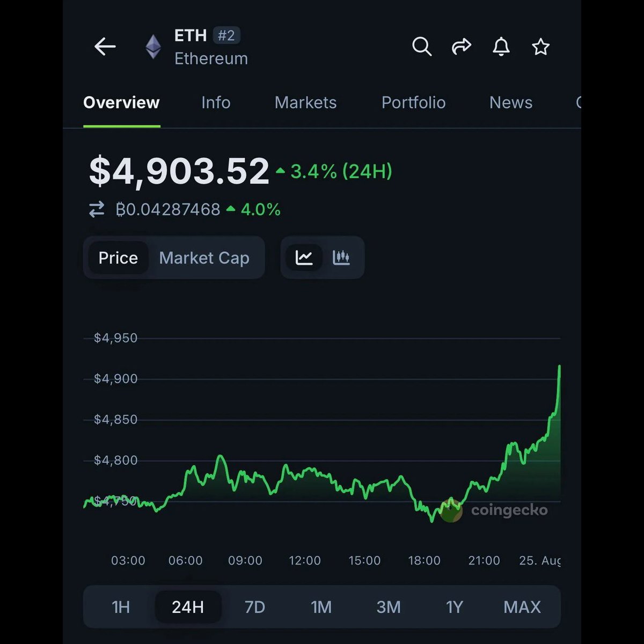Tap the back arrow icon
Image resolution: width=644 pixels, height=644 pixels.
pos(105,47)
